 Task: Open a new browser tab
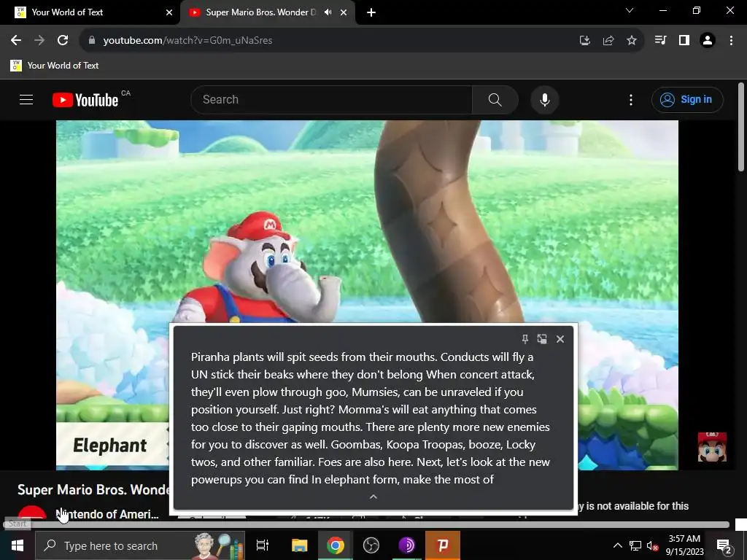tap(371, 12)
